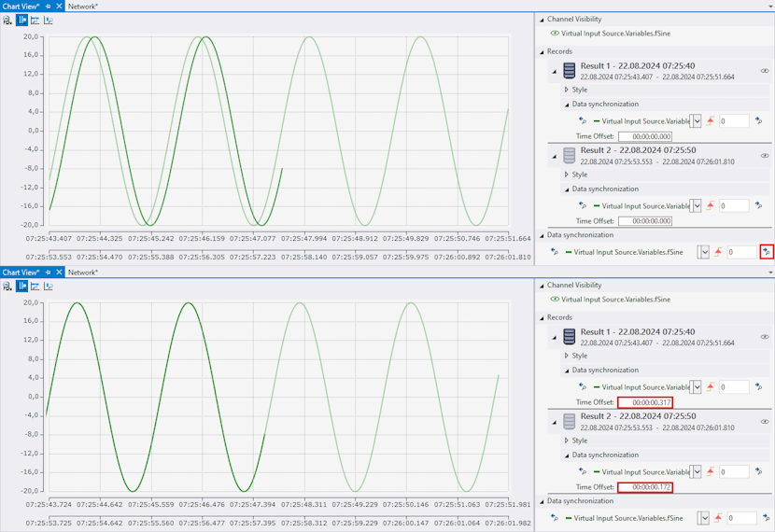Click Time Offset field showing 00:00:00.172
775x532 pixels.
645,487
